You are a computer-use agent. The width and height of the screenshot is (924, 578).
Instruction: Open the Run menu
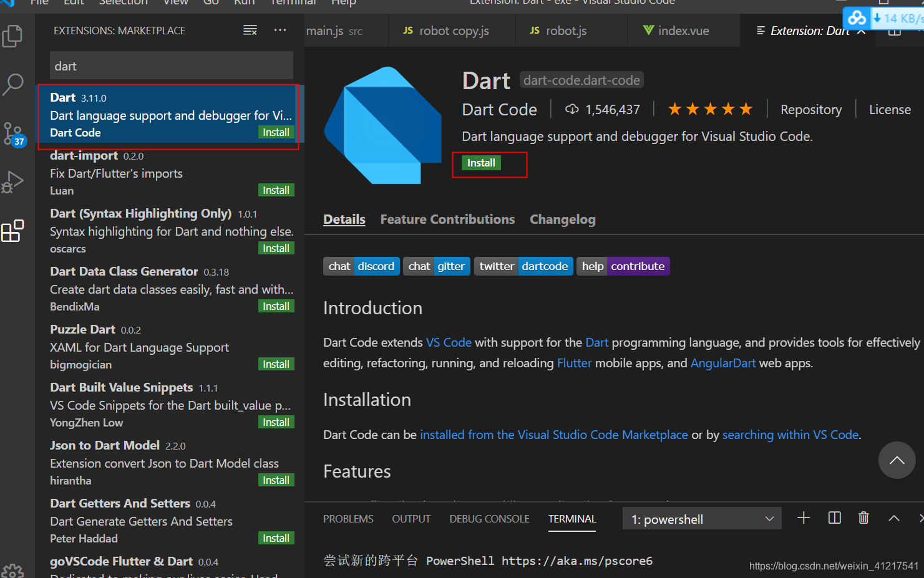pos(245,2)
